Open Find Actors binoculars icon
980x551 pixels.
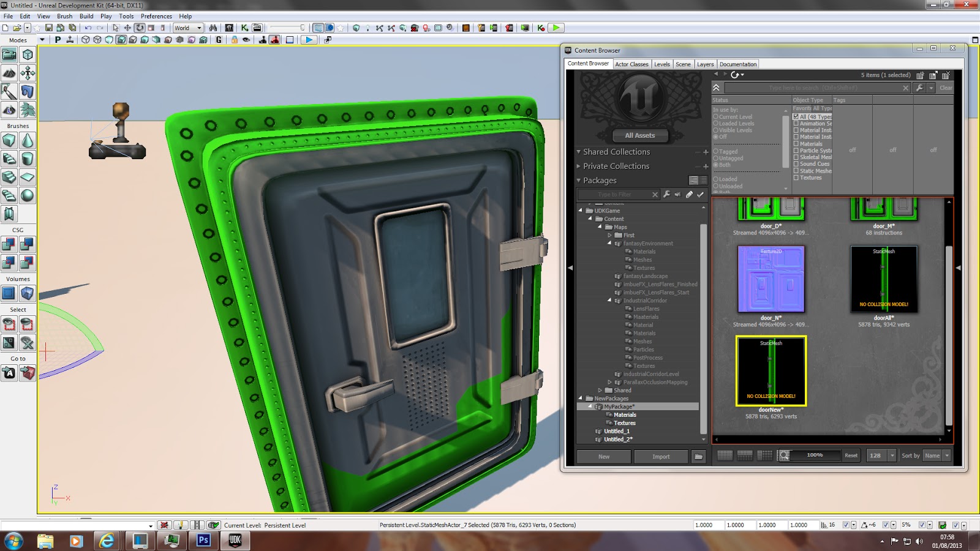click(x=213, y=28)
